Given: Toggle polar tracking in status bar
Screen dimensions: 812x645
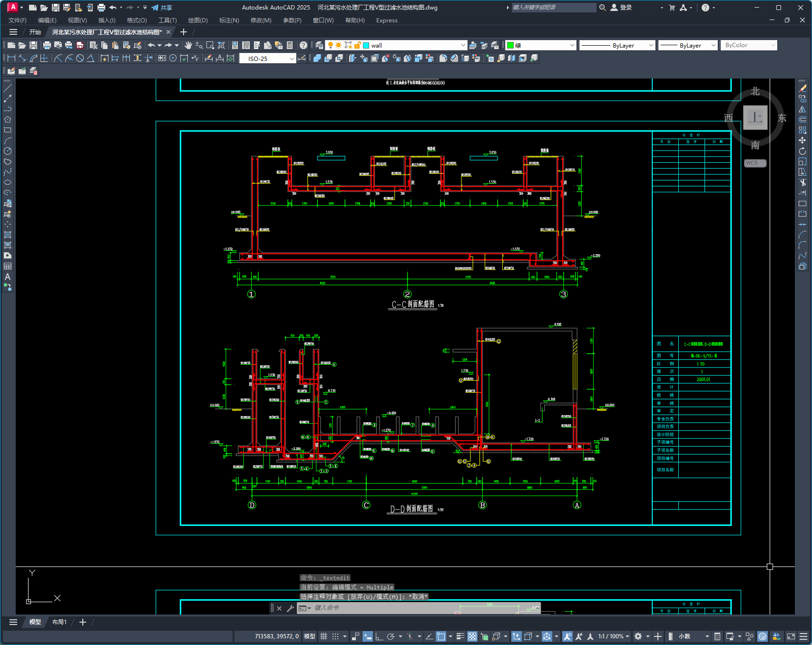Looking at the screenshot, I should 391,636.
